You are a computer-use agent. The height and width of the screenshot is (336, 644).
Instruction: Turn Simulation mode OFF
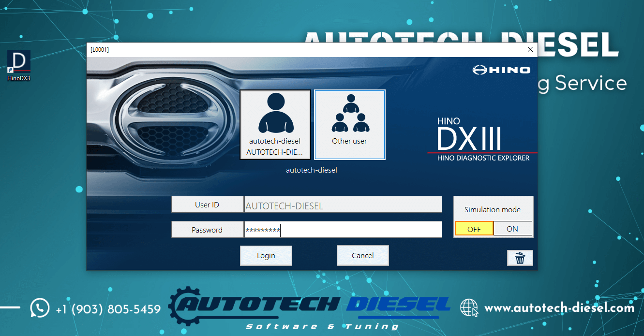(474, 229)
